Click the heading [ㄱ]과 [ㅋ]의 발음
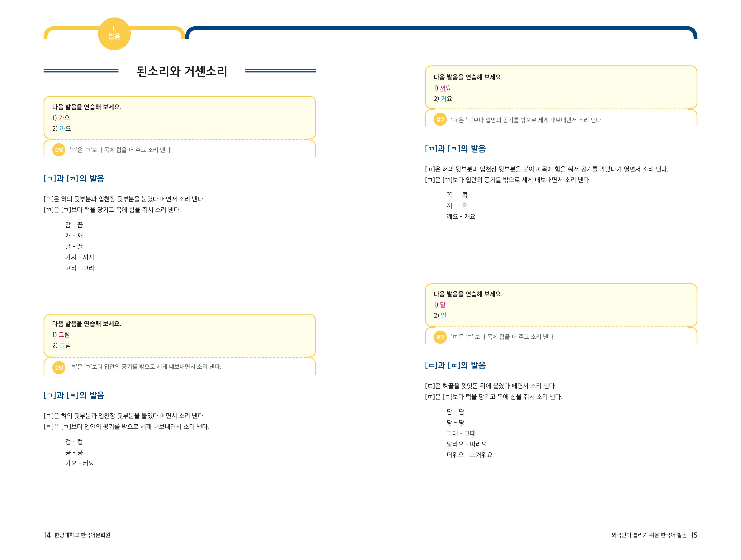This screenshot has height=560, width=741. 74,395
